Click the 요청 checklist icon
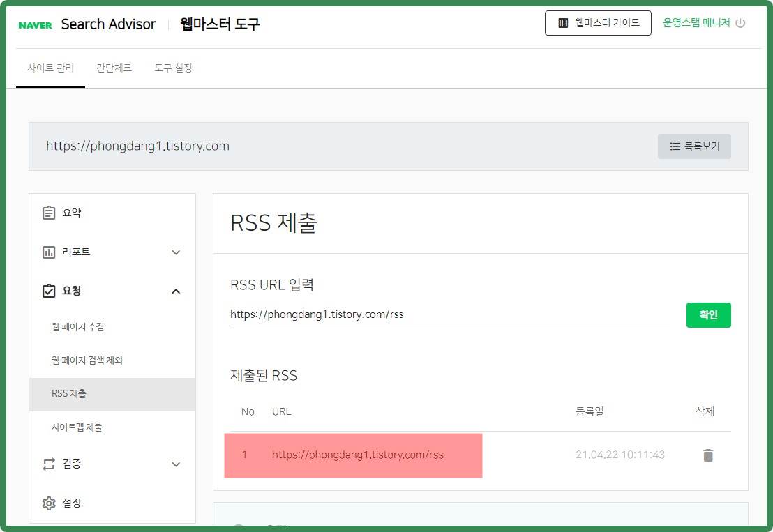Screen dimensions: 773x532 49,291
